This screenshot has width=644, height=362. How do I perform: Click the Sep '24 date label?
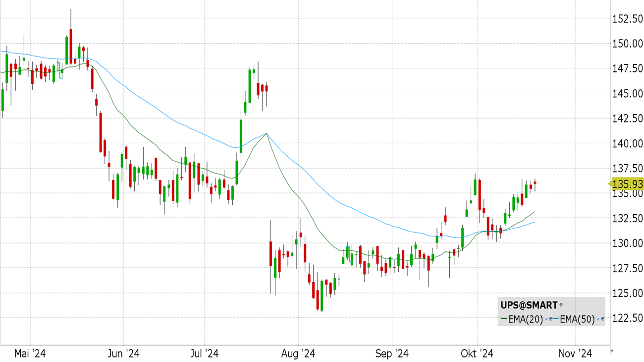pos(392,354)
